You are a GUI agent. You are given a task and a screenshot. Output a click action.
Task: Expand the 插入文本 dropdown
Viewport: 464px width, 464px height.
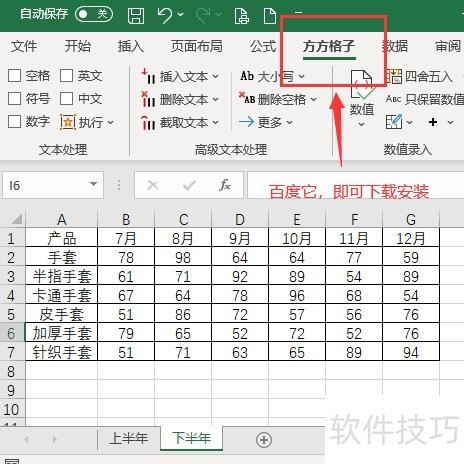[x=215, y=77]
